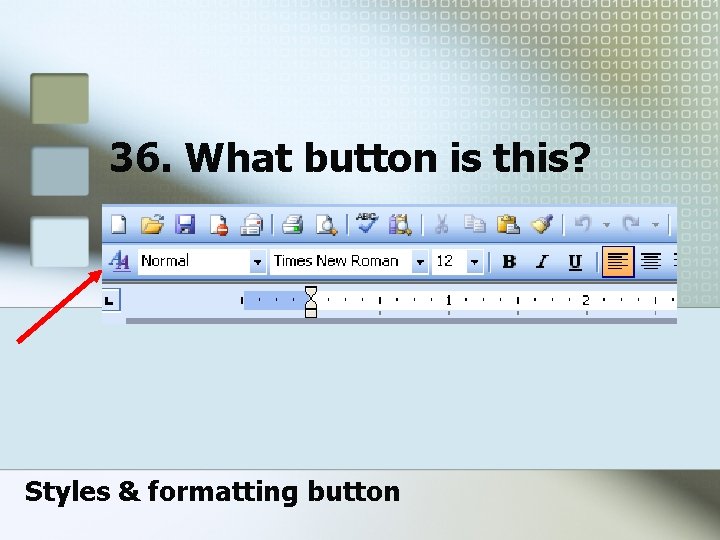Click the 1 inch mark on ruler
The width and height of the screenshot is (720, 540).
[x=449, y=300]
